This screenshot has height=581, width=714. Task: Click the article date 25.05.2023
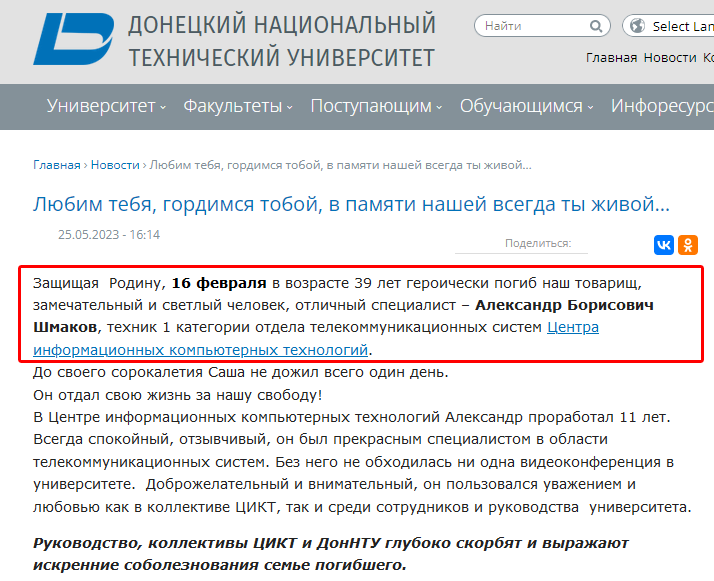tap(109, 235)
